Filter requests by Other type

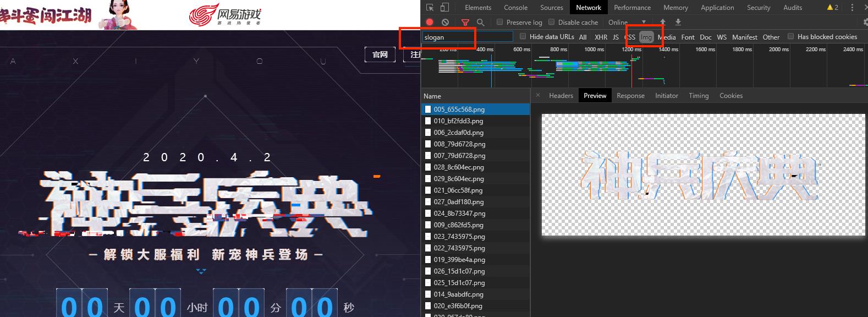(771, 37)
